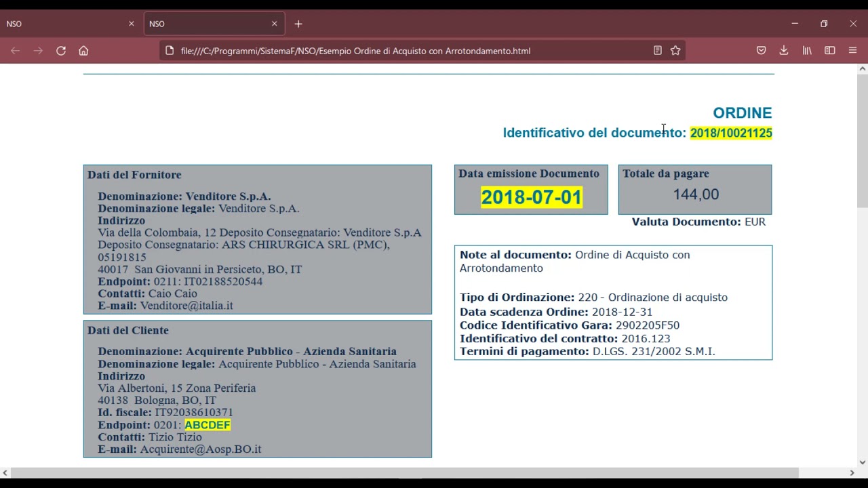Click Codice Identificativo Gara 2902205F50
The height and width of the screenshot is (488, 868).
[570, 325]
